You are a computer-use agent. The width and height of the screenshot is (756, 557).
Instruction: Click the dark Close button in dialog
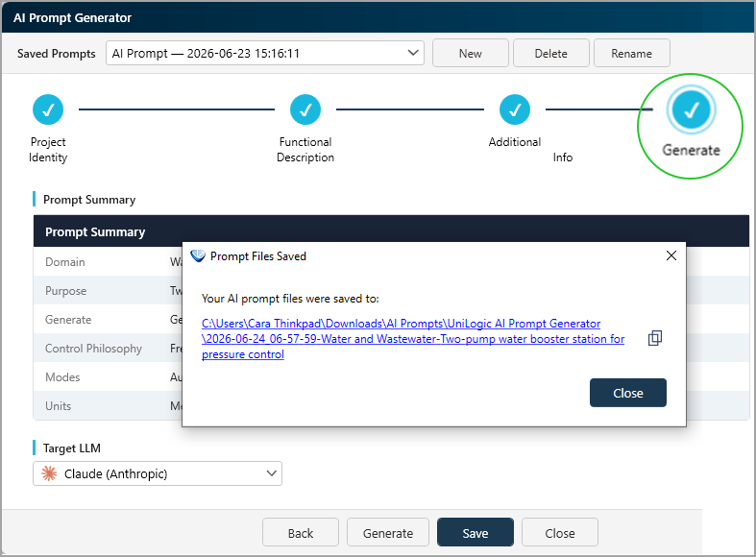[627, 393]
